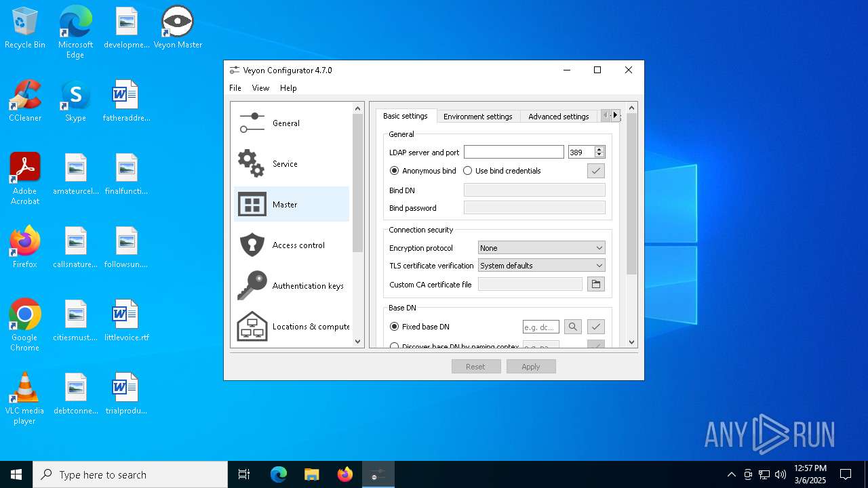Click the Reset button
This screenshot has height=488, width=868.
[x=476, y=367]
